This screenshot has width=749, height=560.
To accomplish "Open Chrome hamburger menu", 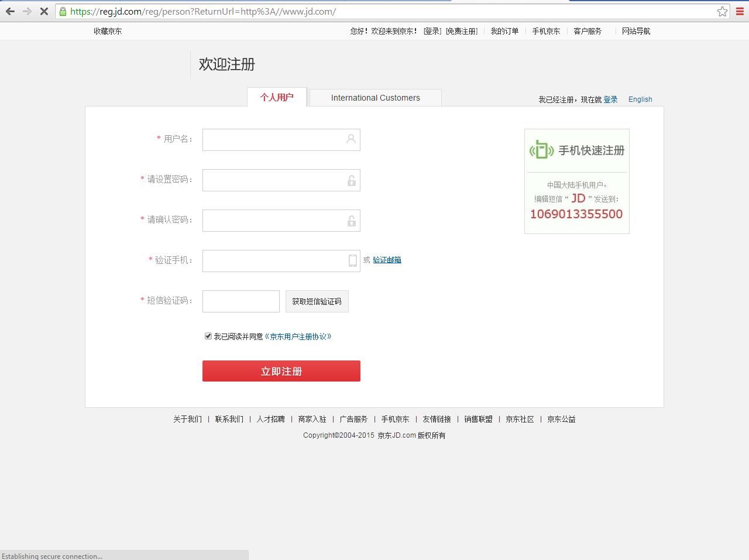I will click(740, 11).
